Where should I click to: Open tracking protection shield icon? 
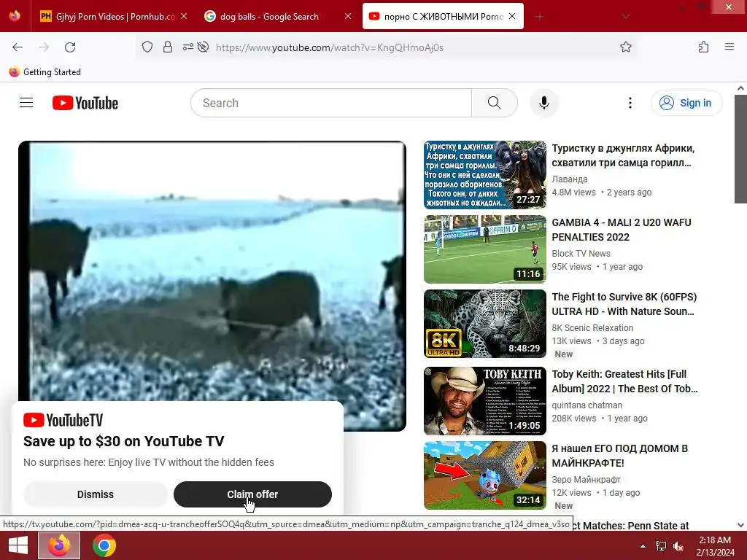[x=147, y=47]
